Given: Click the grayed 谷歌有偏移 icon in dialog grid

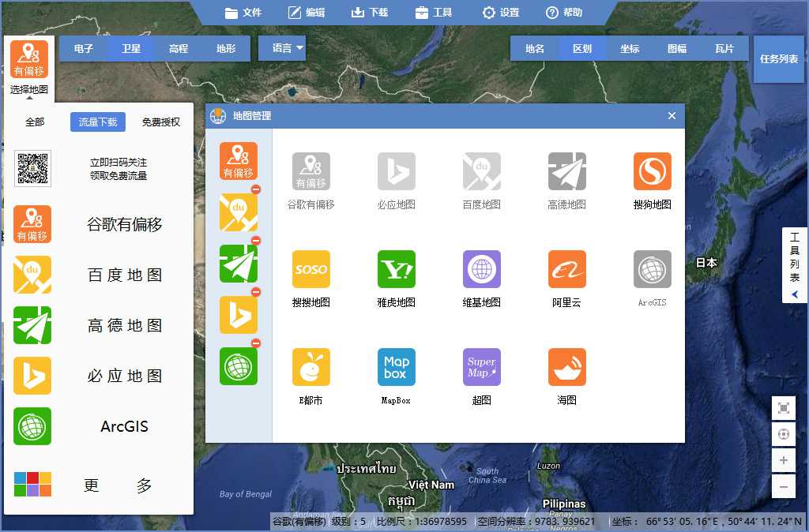Looking at the screenshot, I should [311, 171].
